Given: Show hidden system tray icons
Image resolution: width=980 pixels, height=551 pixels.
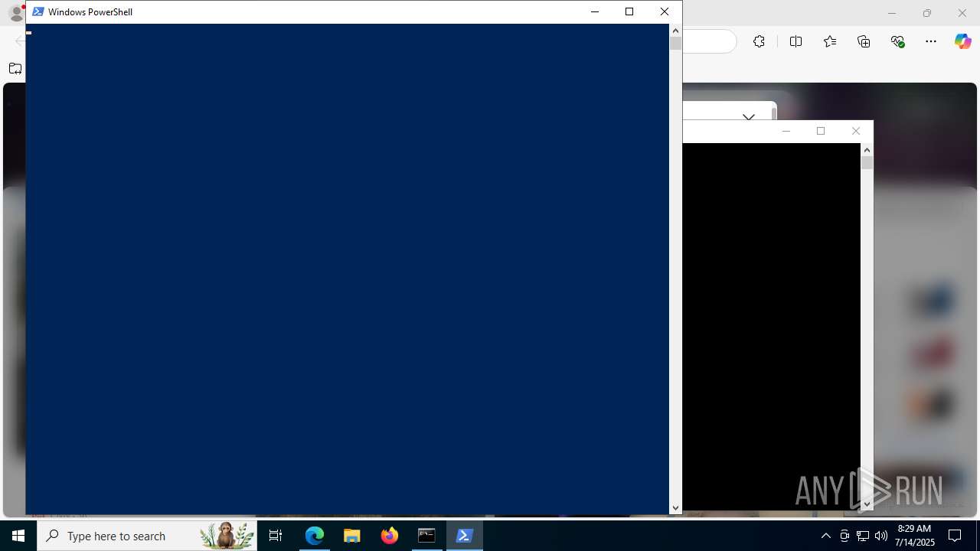Looking at the screenshot, I should pos(825,536).
